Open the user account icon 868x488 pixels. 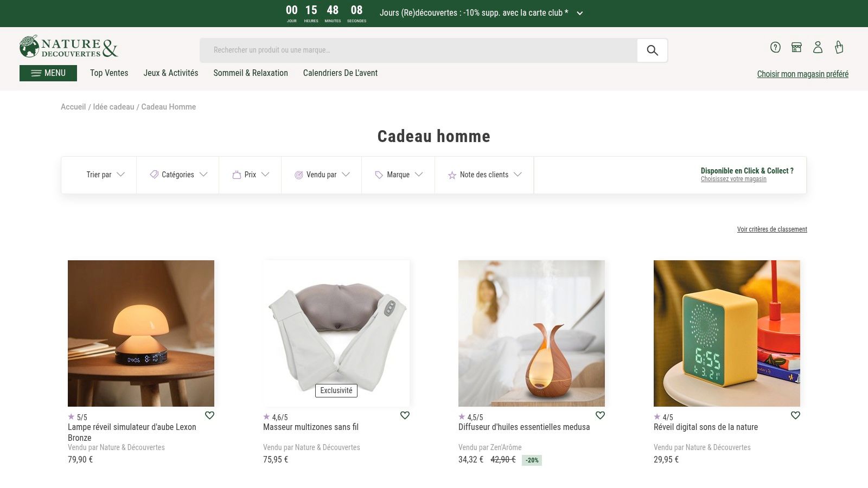point(818,47)
